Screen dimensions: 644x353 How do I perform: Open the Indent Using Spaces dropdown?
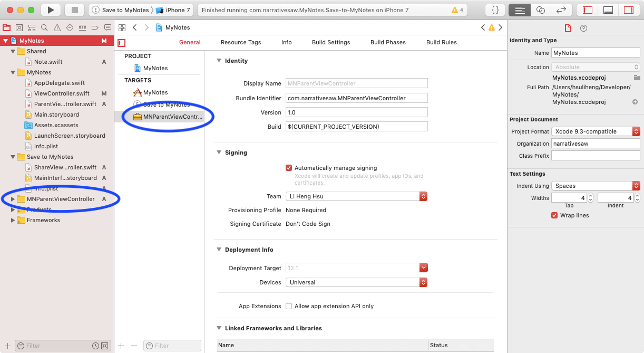[x=596, y=186]
